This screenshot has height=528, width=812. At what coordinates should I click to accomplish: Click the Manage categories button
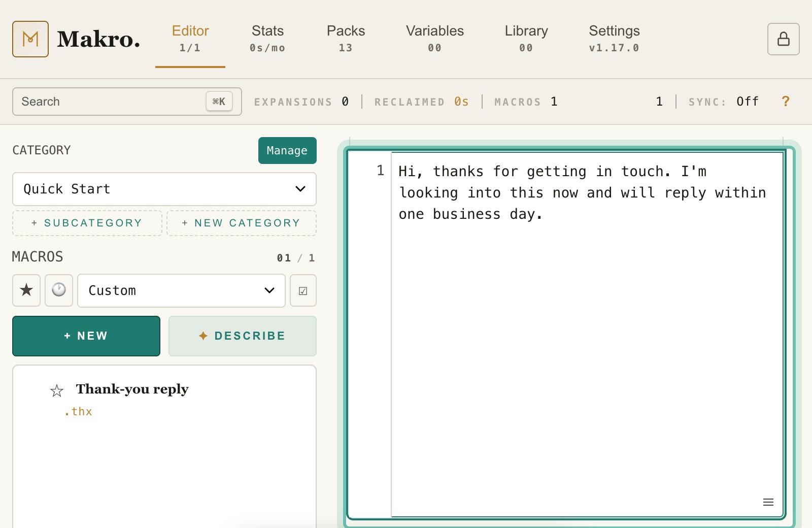point(287,150)
